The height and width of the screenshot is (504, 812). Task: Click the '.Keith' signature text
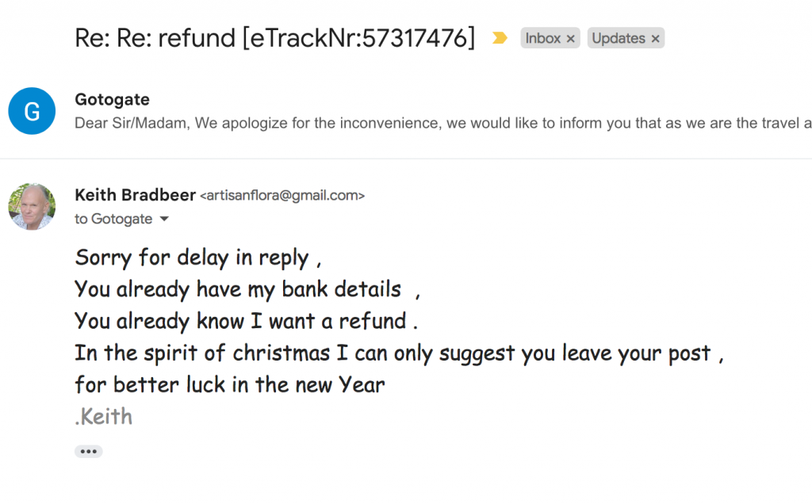[104, 417]
